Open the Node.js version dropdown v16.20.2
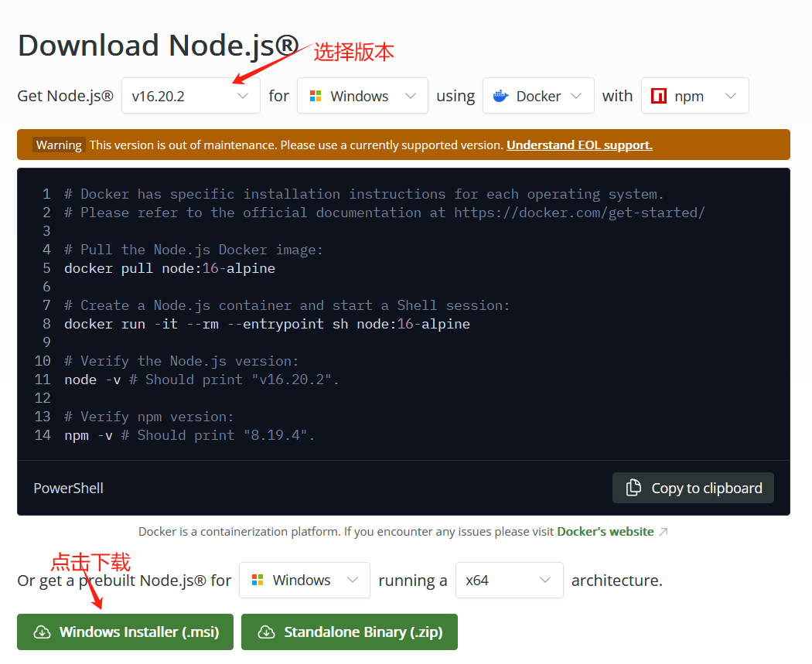Screen dimensions: 812x664 [190, 96]
